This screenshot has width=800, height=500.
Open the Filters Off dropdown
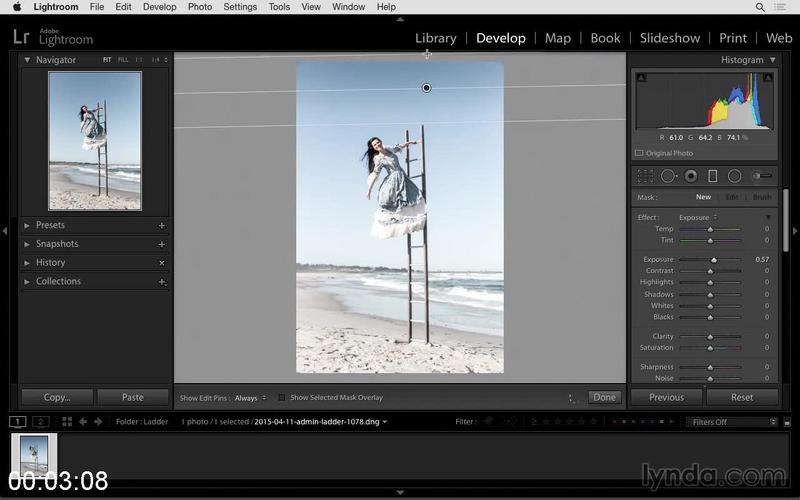pyautogui.click(x=732, y=422)
